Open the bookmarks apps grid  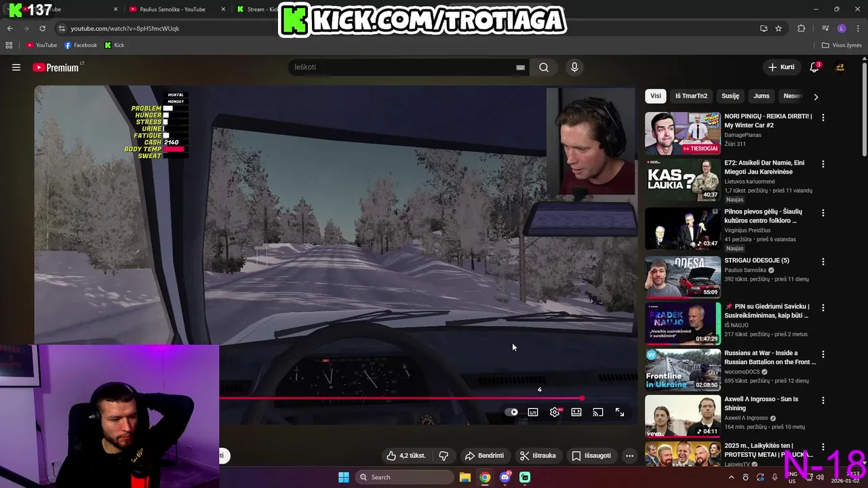tap(9, 45)
